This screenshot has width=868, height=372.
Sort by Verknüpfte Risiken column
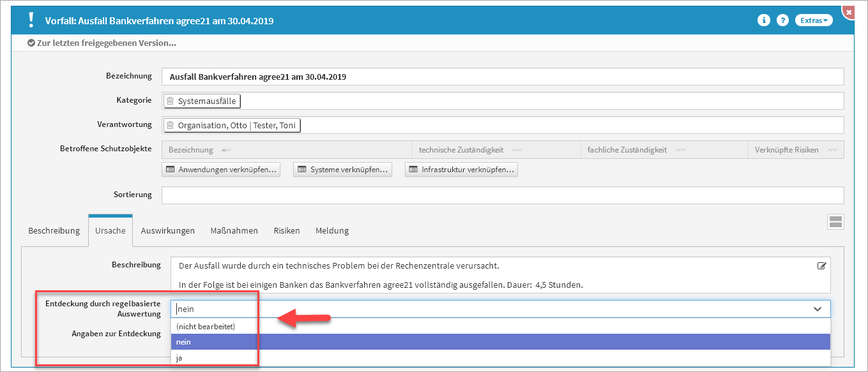(832, 150)
